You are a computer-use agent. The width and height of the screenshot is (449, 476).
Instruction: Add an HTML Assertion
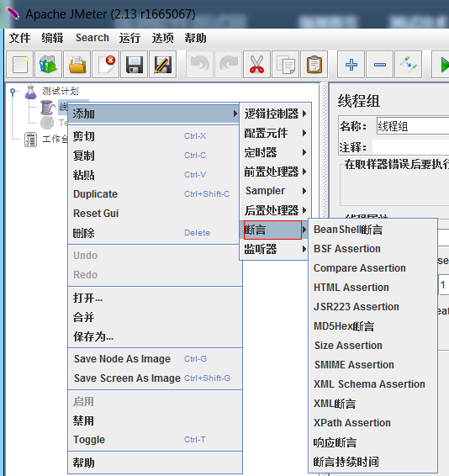pyautogui.click(x=372, y=288)
